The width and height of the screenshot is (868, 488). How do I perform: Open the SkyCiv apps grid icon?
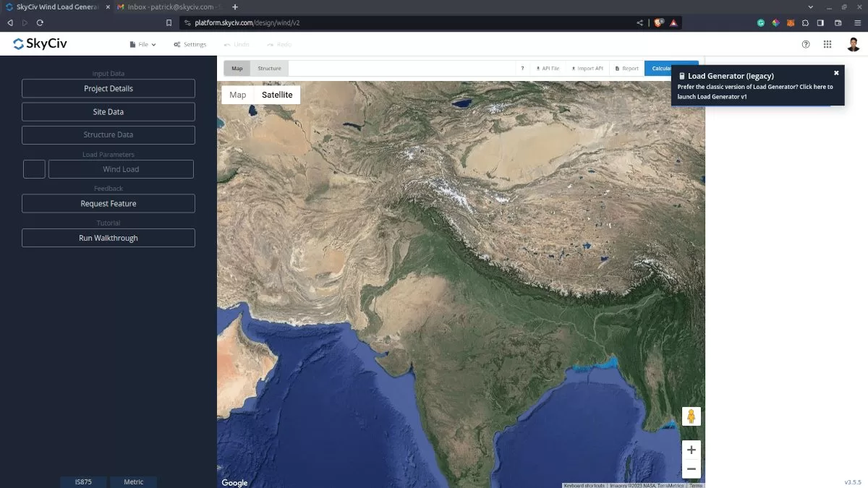(x=827, y=44)
